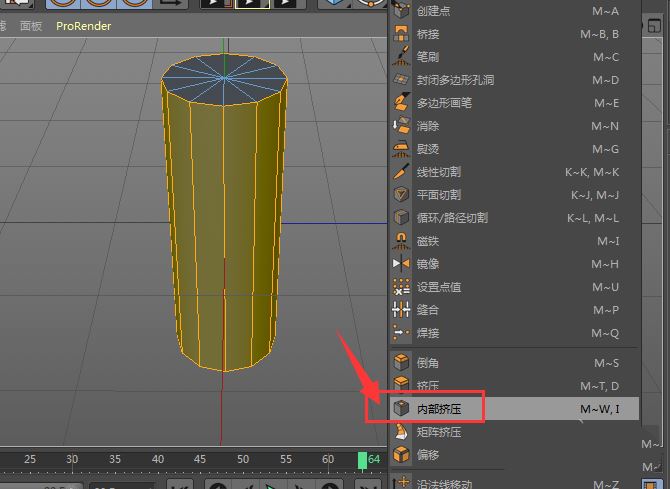The image size is (670, 489).
Task: Click the 倒角 bevel icon
Action: coord(401,363)
